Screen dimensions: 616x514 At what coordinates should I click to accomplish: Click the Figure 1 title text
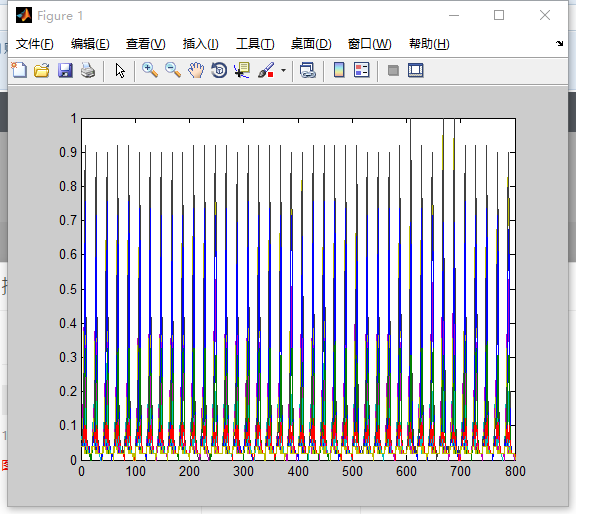click(60, 16)
